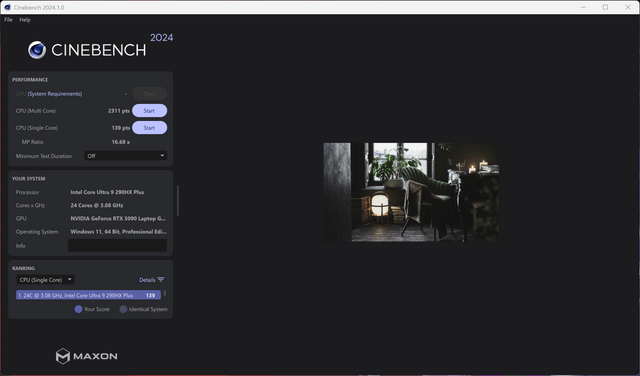This screenshot has height=376, width=640.
Task: Click the left panel vertical scrollbar
Action: click(x=178, y=200)
